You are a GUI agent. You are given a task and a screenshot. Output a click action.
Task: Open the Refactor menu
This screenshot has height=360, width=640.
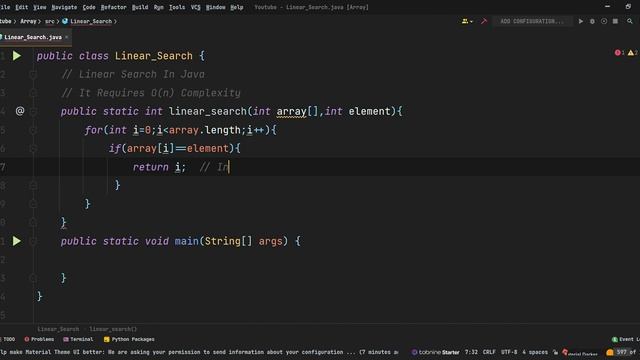click(113, 7)
